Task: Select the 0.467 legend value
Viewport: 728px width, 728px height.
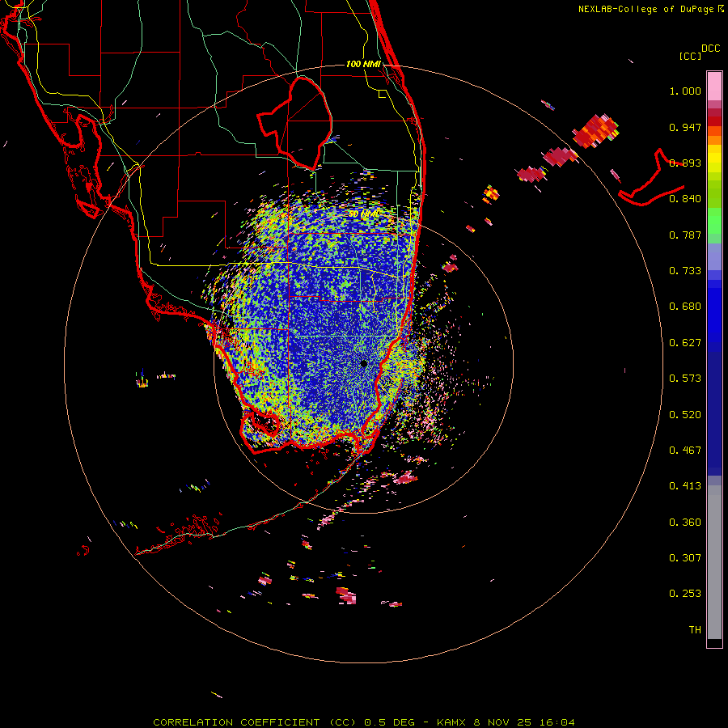Action: [x=685, y=451]
